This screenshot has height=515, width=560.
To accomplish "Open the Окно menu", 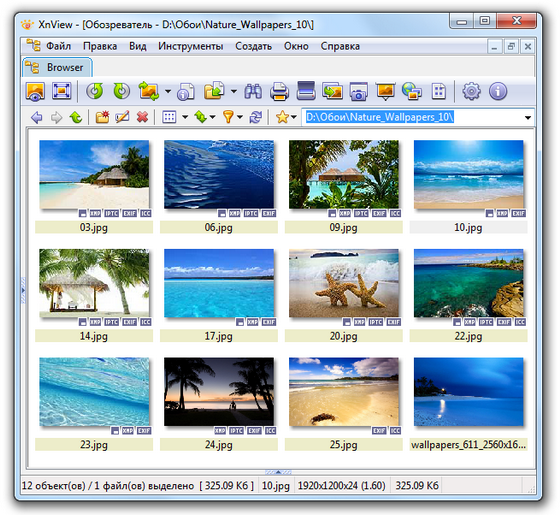I will tap(296, 46).
